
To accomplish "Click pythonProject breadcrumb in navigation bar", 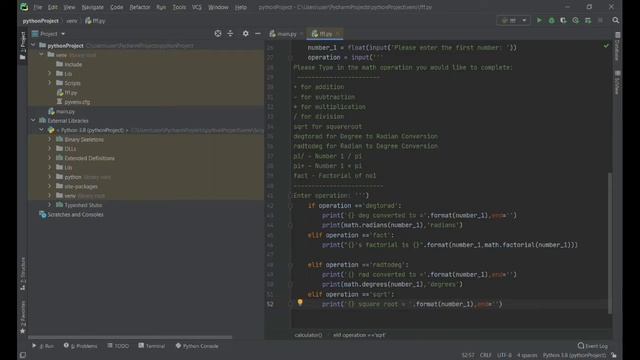I will pyautogui.click(x=40, y=20).
